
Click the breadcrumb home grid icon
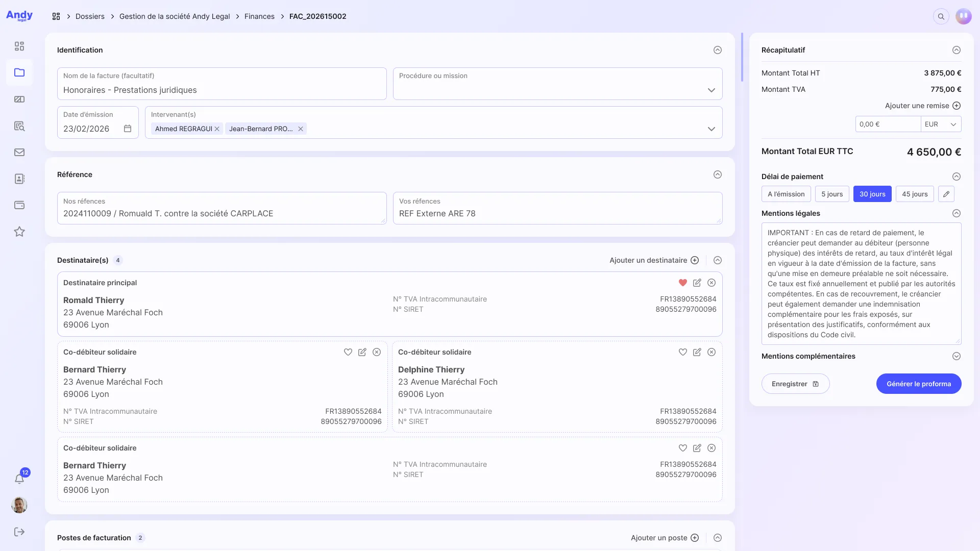pos(56,16)
